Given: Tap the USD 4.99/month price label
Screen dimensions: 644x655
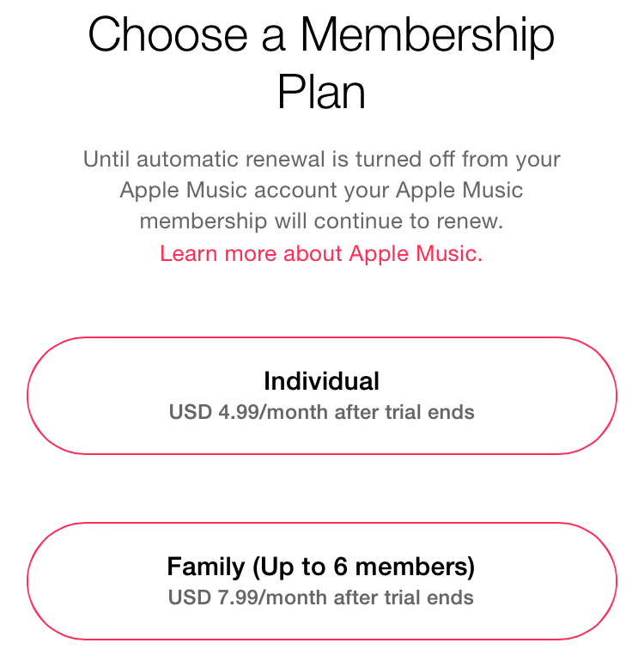Looking at the screenshot, I should [x=321, y=412].
